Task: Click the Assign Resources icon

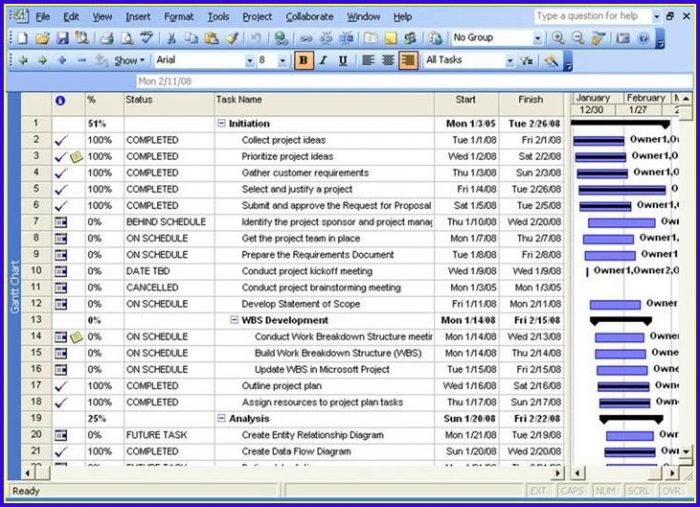Action: (x=410, y=38)
